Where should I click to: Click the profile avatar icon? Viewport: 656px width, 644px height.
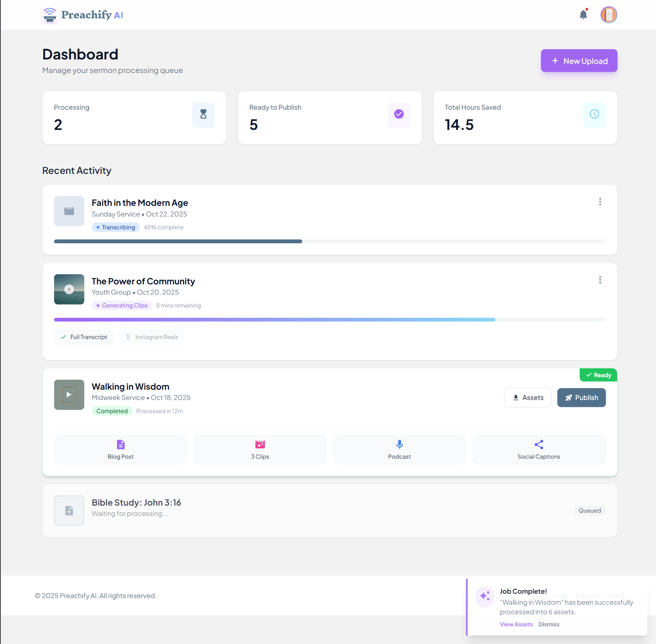tap(609, 15)
